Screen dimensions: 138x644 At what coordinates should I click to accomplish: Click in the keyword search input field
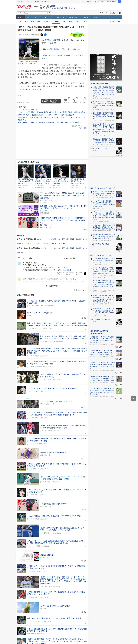point(32,13)
